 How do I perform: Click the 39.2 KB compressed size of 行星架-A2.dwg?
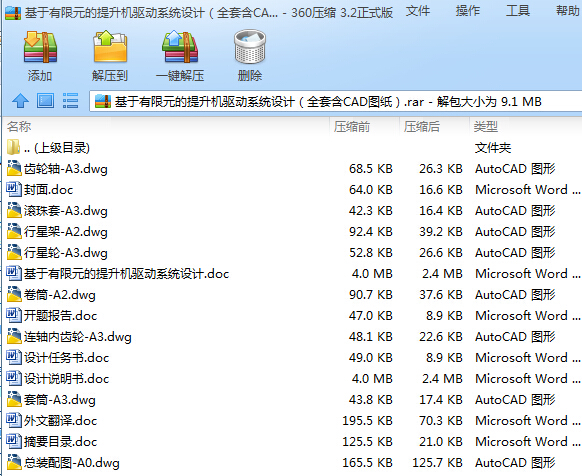tap(441, 232)
